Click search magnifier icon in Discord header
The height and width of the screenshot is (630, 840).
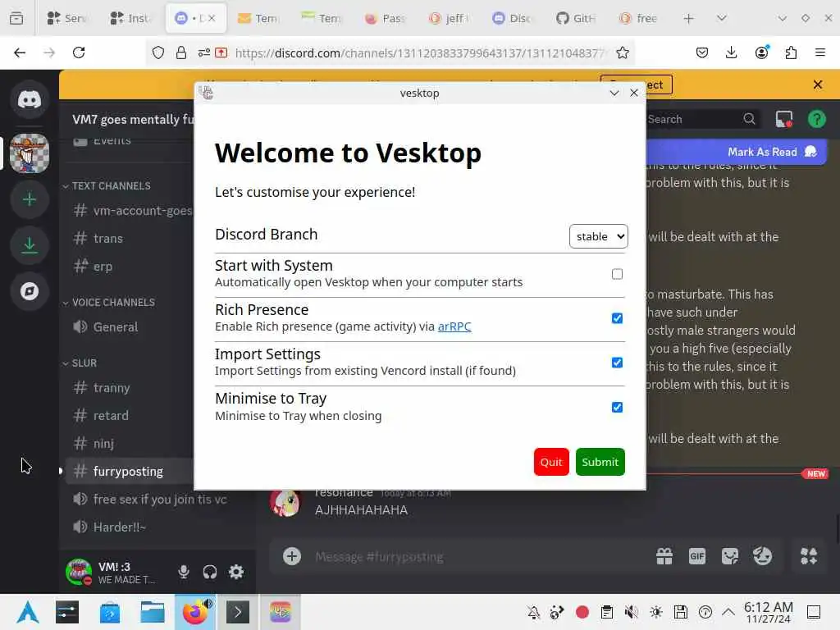(749, 119)
